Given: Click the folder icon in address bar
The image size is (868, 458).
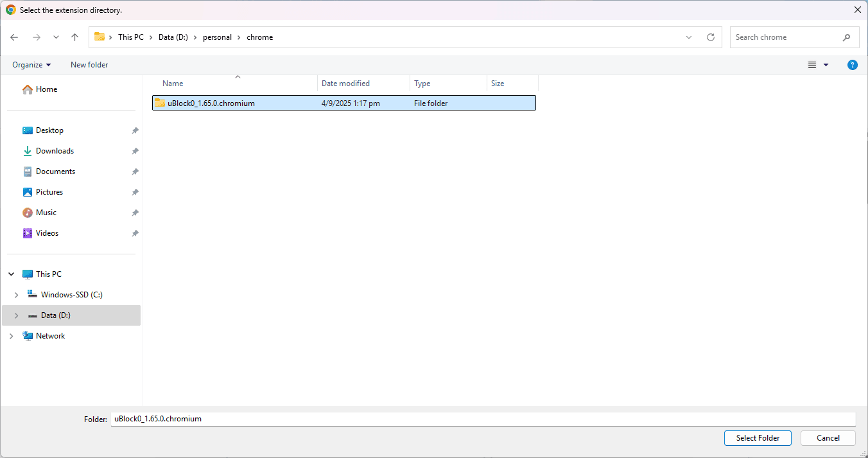Looking at the screenshot, I should pyautogui.click(x=100, y=37).
